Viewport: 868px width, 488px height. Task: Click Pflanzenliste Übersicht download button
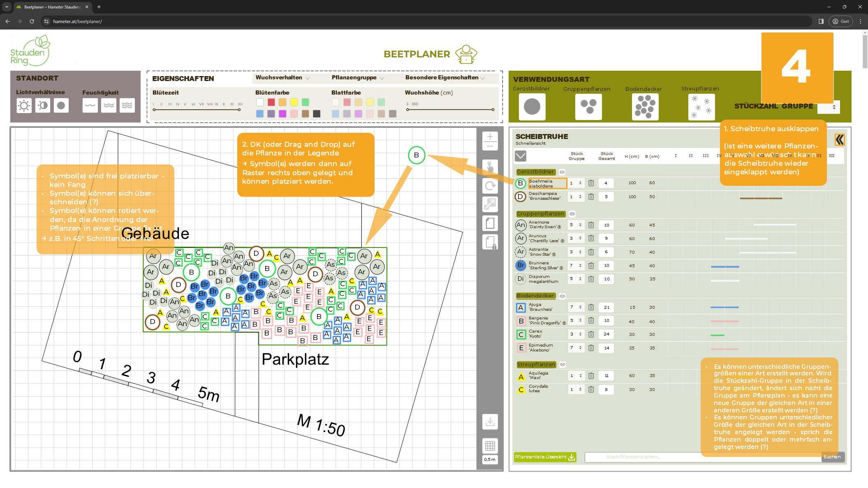pos(545,457)
